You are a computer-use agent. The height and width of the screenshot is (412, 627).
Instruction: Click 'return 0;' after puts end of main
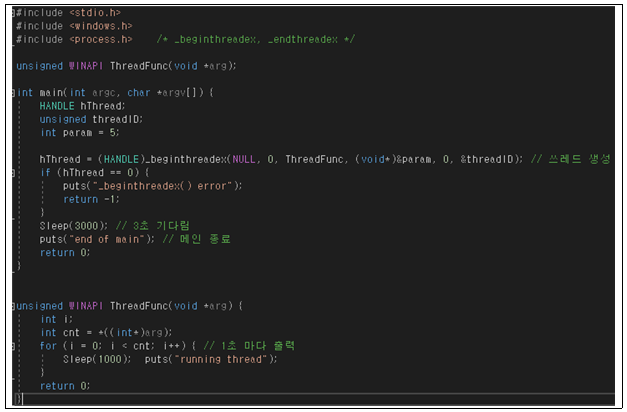65,252
